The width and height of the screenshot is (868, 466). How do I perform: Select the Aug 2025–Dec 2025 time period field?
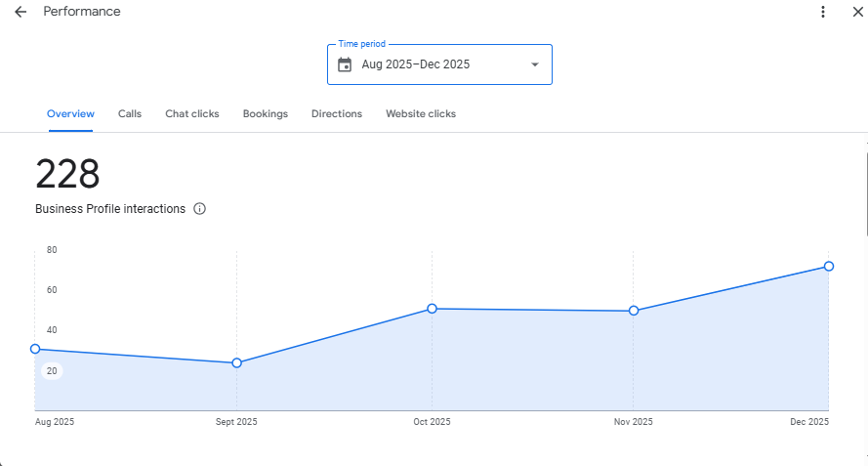pos(439,64)
